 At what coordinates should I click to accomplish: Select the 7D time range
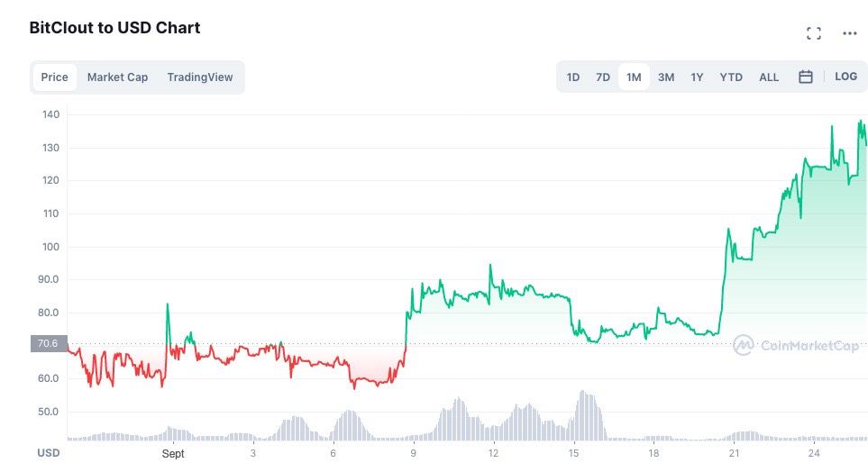coord(603,77)
